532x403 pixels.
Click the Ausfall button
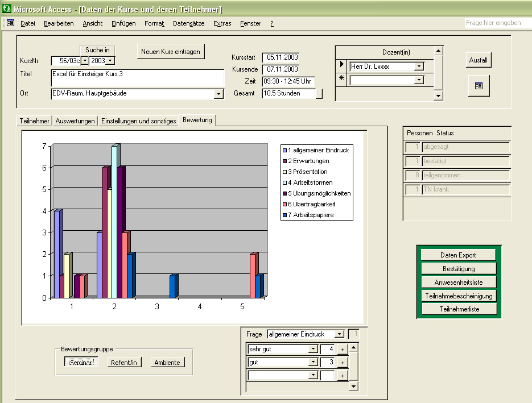[x=479, y=60]
